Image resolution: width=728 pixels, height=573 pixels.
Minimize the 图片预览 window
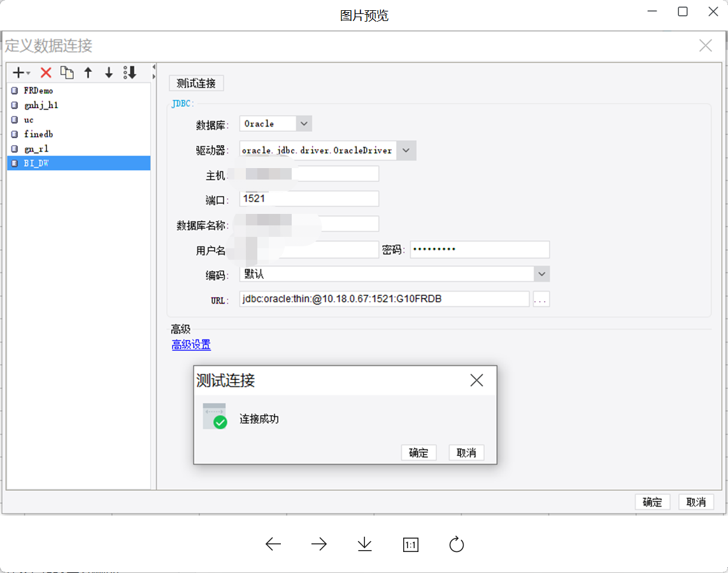point(652,11)
